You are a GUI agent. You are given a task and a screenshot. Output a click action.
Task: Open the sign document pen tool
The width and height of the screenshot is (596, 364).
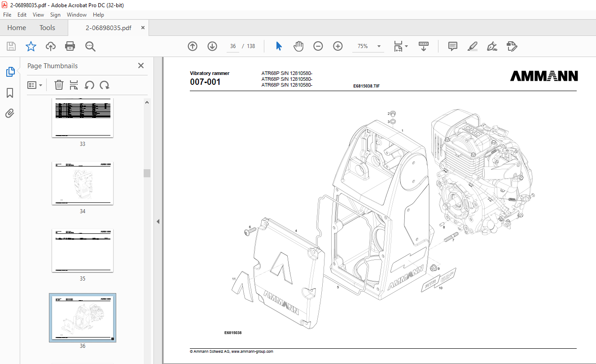pos(492,46)
